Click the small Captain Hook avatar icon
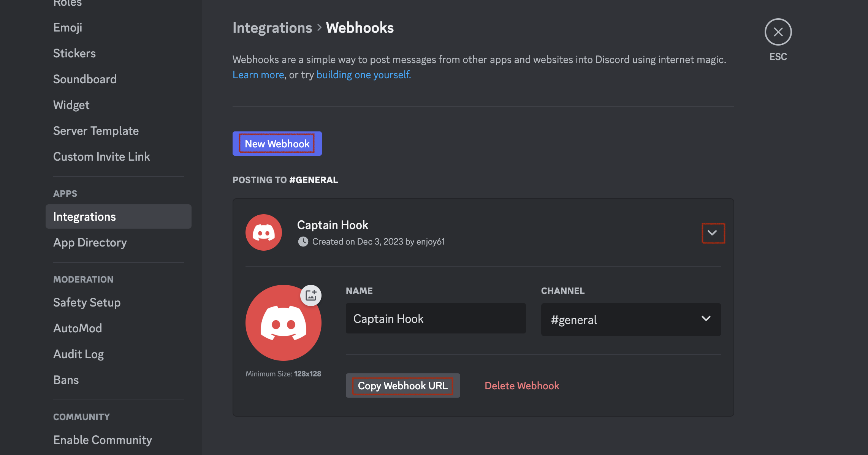868x455 pixels. [264, 232]
